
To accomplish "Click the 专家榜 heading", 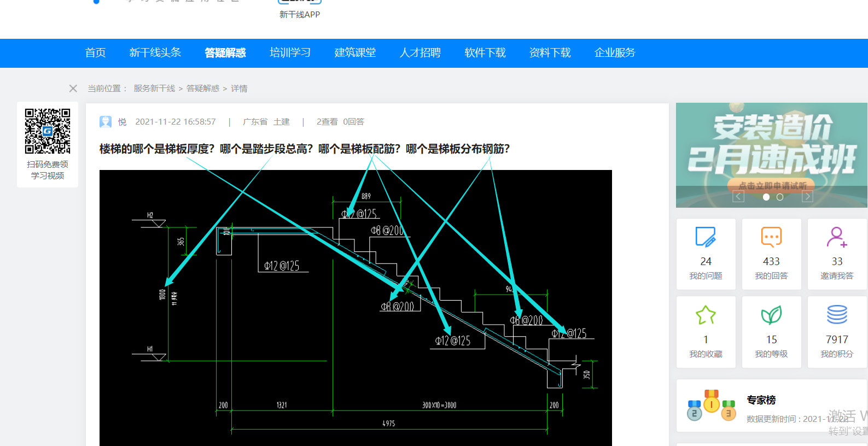I will tap(761, 400).
